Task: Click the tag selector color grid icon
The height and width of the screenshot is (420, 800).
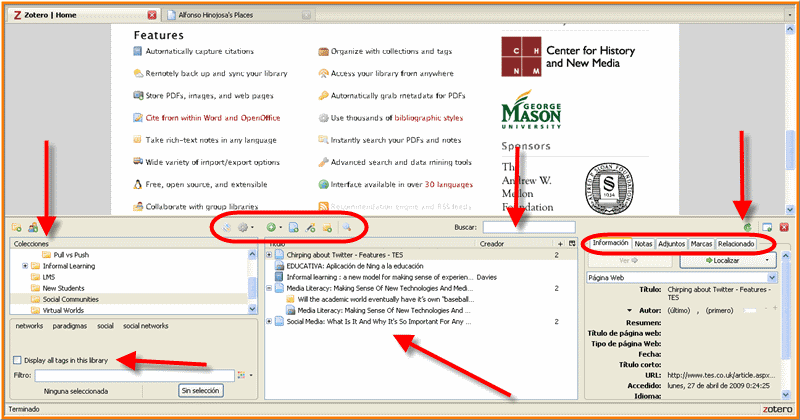Action: point(241,375)
